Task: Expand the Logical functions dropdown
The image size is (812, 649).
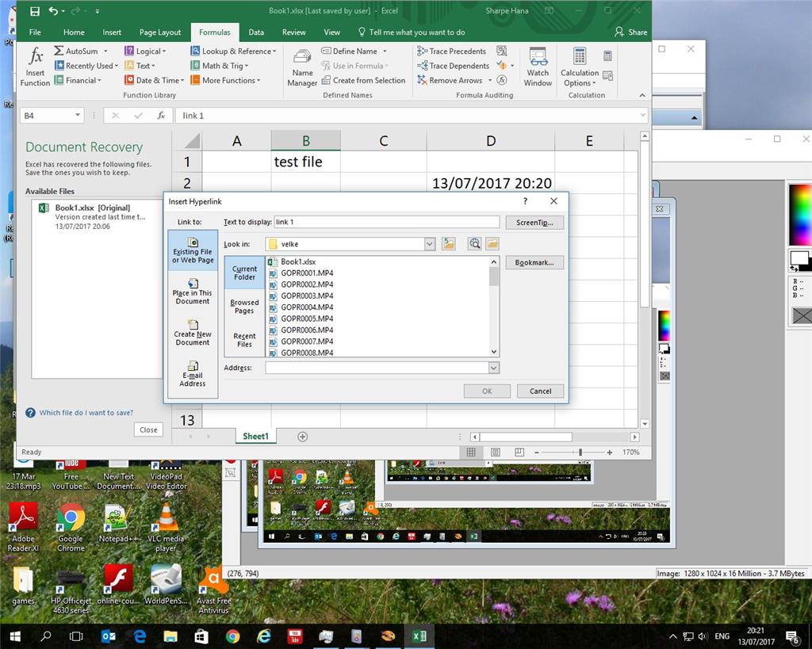Action: point(164,52)
